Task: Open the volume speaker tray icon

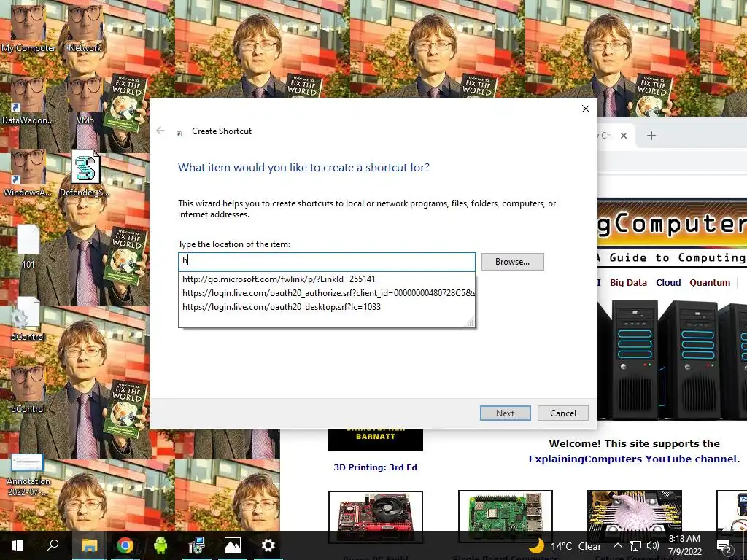Action: [x=653, y=545]
